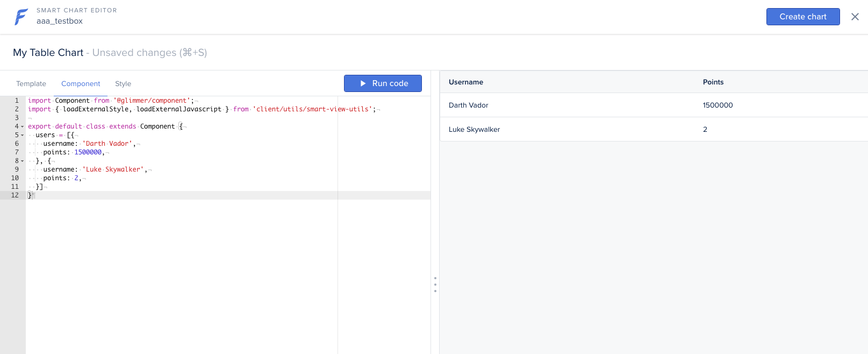Screen dimensions: 868x354
Task: Collapse the code fold at line 8
Action: coord(22,161)
